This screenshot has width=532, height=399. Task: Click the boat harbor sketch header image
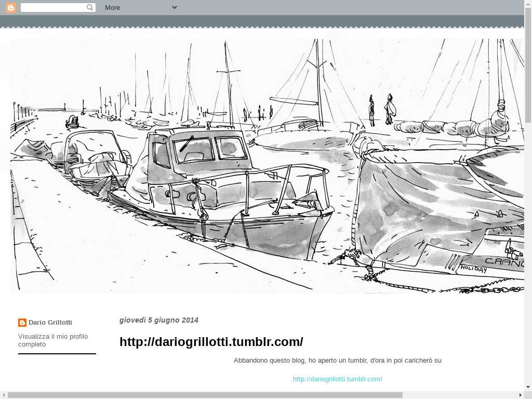coord(267,166)
